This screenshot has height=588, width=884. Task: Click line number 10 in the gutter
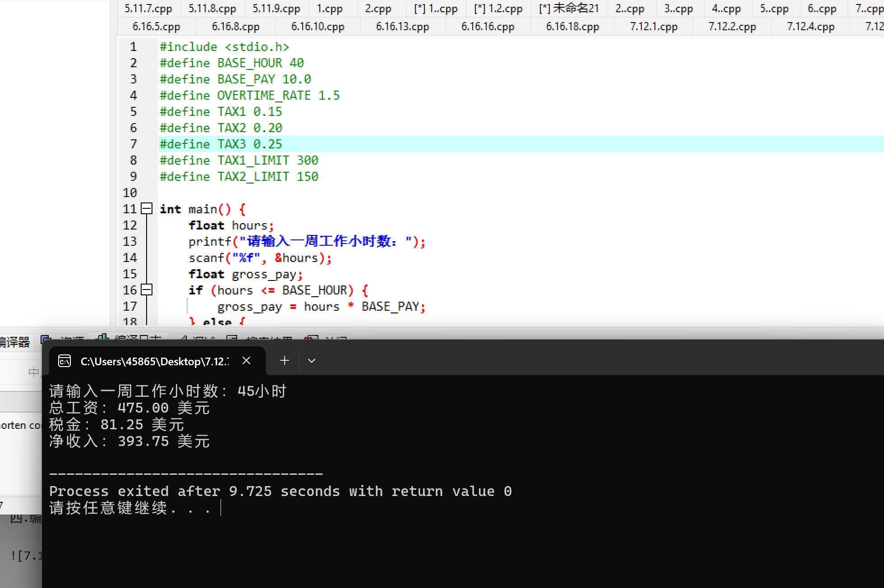(130, 193)
